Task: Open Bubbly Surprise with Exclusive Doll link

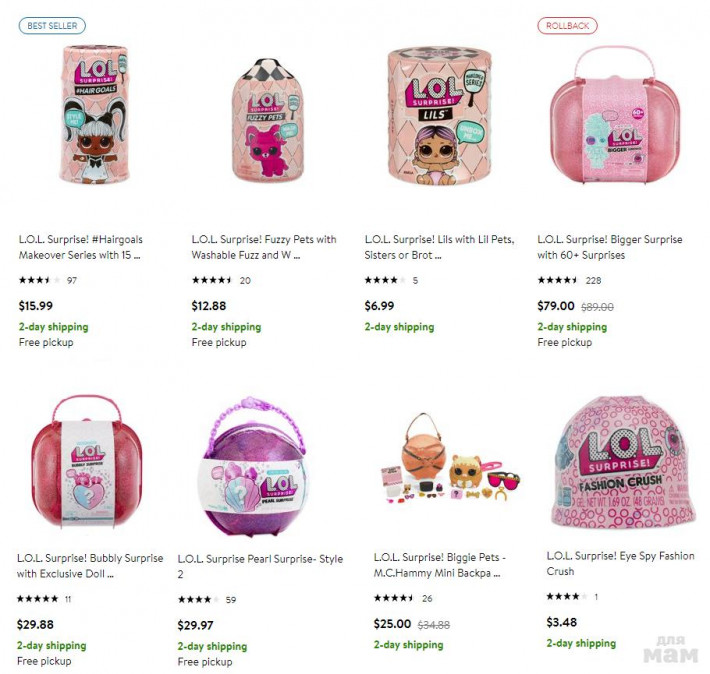Action: (x=90, y=566)
